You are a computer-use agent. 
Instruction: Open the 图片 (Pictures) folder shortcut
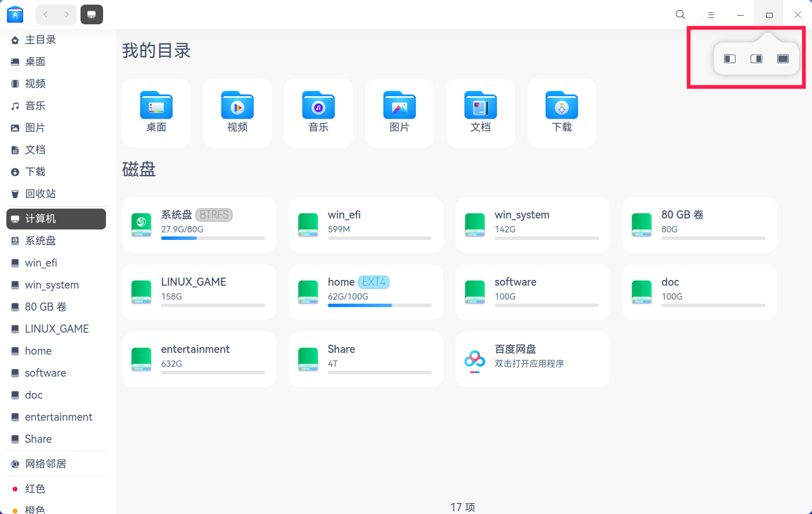[x=399, y=112]
